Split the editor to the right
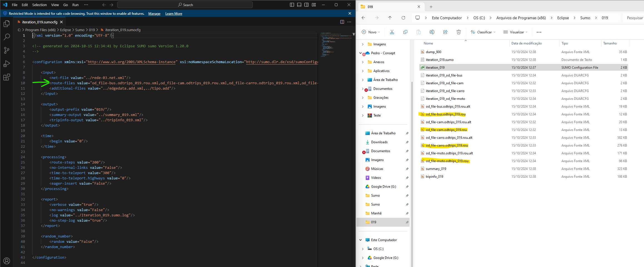 click(x=342, y=22)
